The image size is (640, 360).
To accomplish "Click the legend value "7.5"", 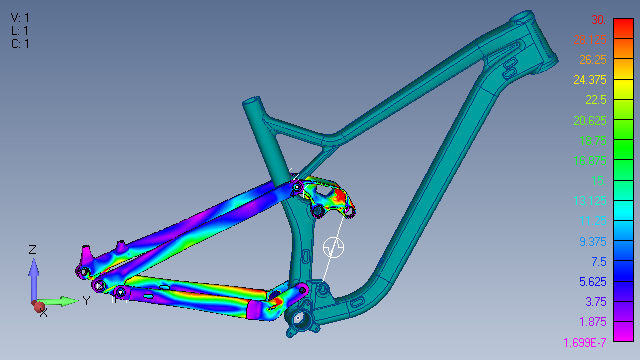I will 599,262.
